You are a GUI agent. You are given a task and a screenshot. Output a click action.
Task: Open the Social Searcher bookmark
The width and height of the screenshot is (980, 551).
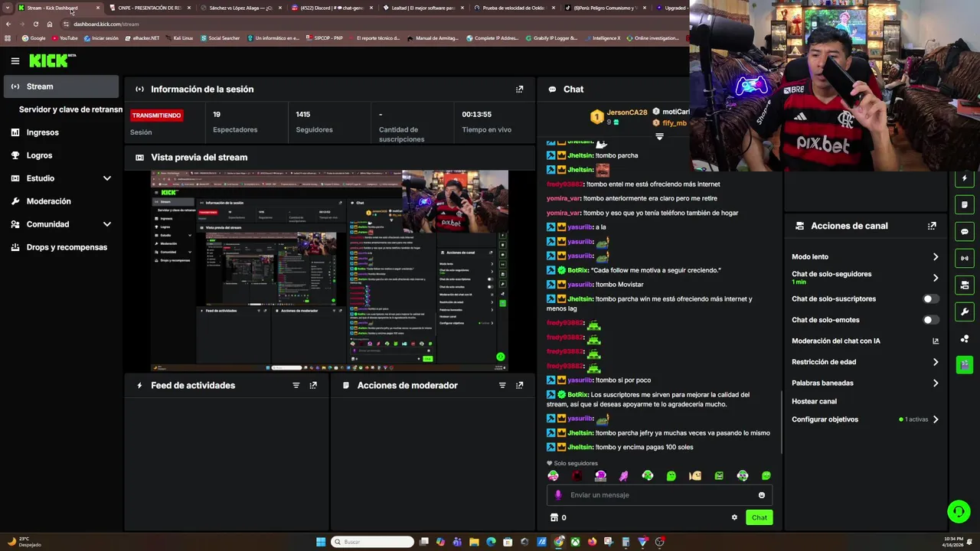(x=220, y=37)
